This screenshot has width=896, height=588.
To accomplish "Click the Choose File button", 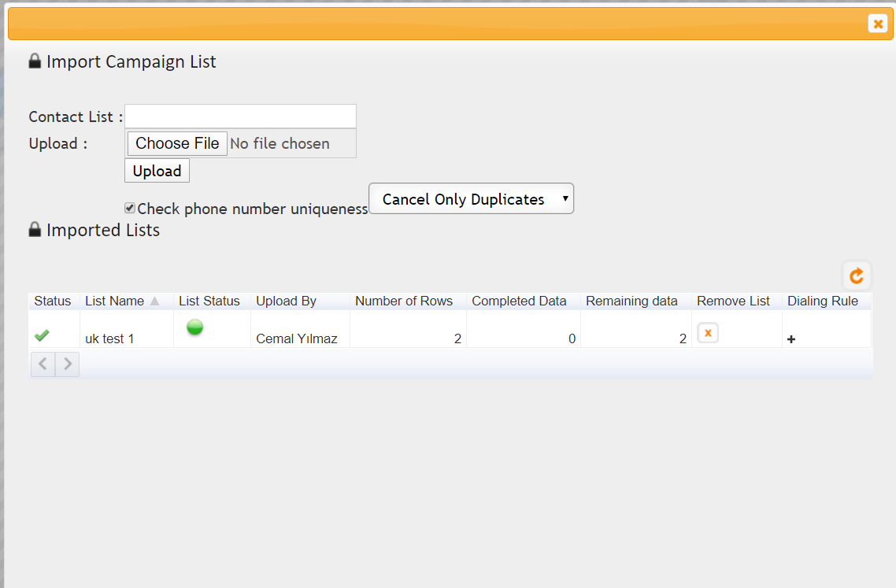I will pyautogui.click(x=177, y=143).
